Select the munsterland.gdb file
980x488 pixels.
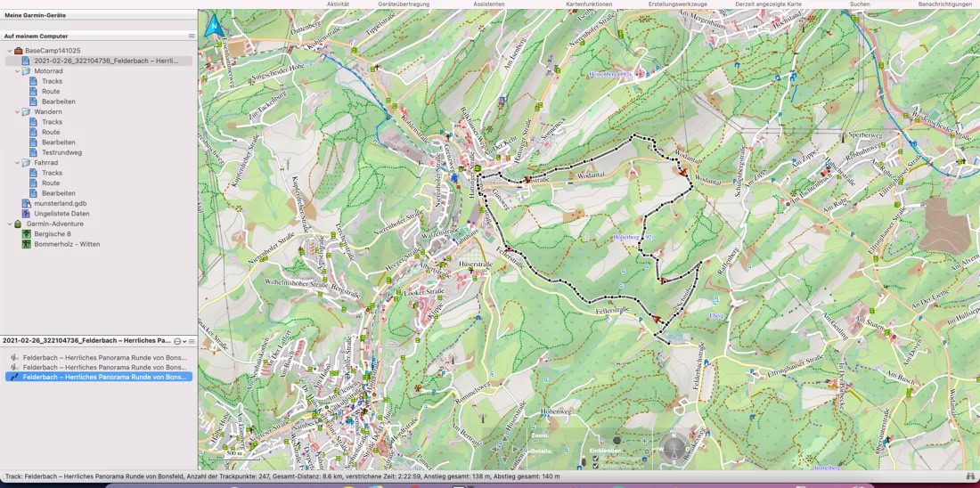coord(60,204)
